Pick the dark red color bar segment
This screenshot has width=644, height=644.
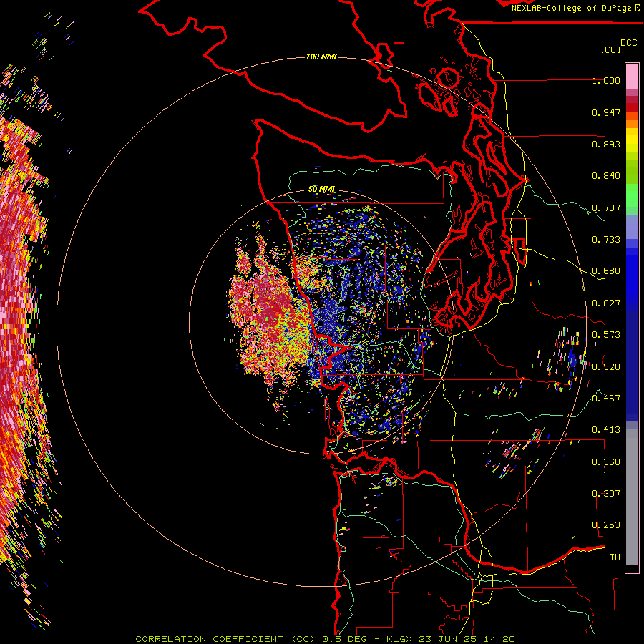coord(632,107)
